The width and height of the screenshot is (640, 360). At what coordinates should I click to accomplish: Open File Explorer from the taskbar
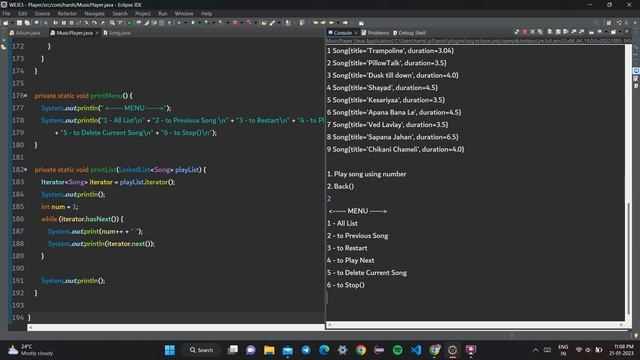tap(269, 350)
